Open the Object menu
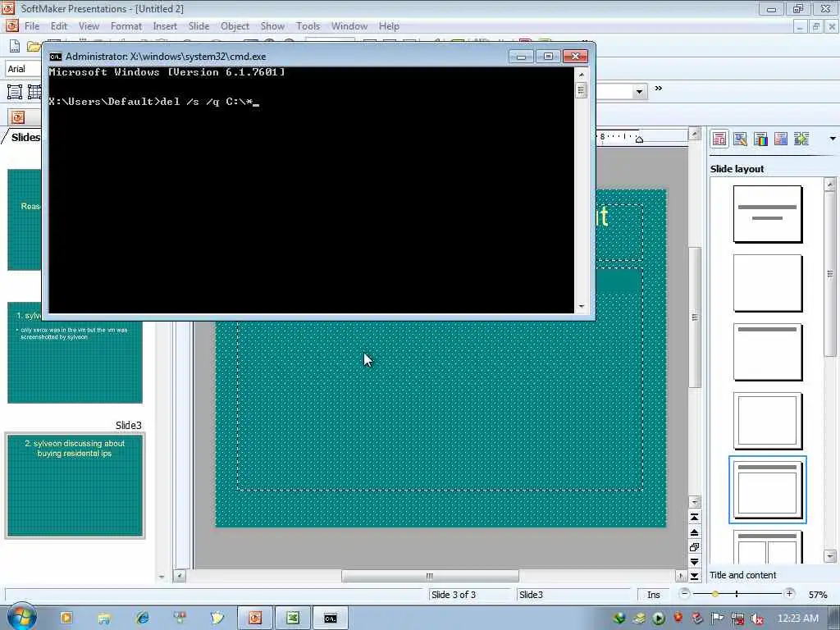Viewport: 840px width, 630px height. 235,26
